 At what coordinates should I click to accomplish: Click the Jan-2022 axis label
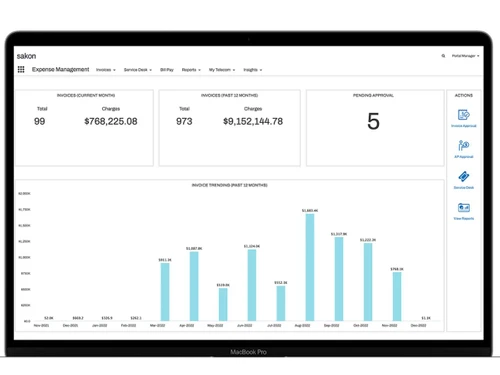(x=99, y=325)
